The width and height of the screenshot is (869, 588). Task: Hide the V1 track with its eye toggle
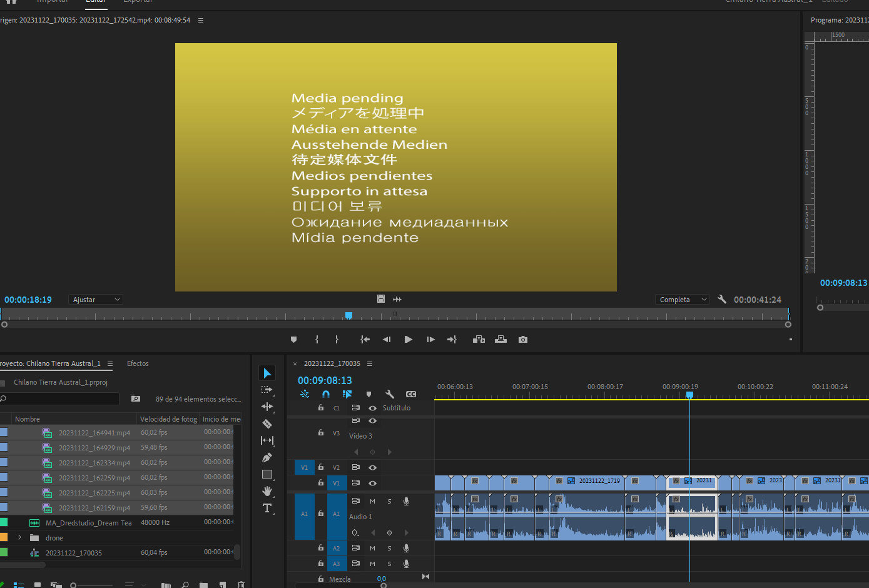[372, 482]
